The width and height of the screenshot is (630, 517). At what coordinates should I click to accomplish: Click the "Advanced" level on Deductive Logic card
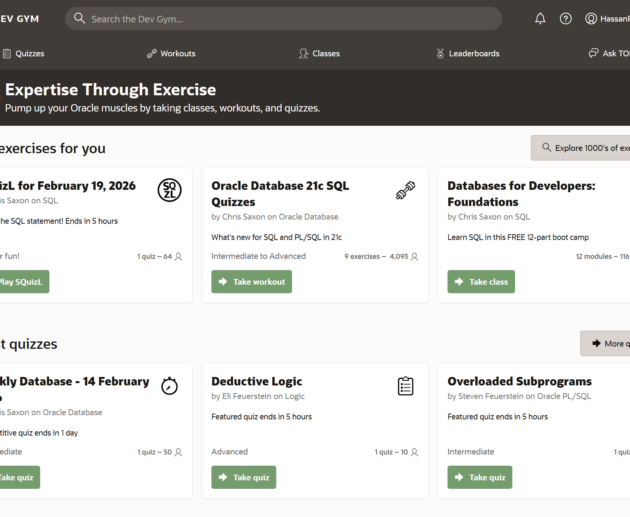229,452
